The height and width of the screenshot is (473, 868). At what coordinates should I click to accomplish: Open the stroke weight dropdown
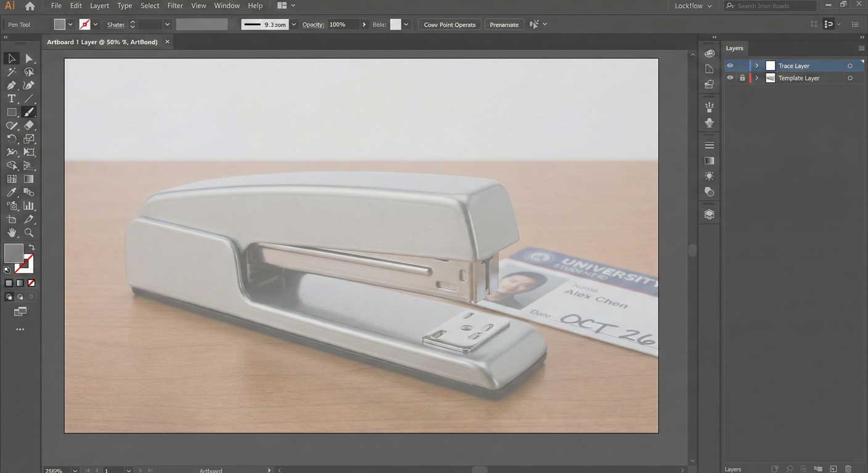293,25
